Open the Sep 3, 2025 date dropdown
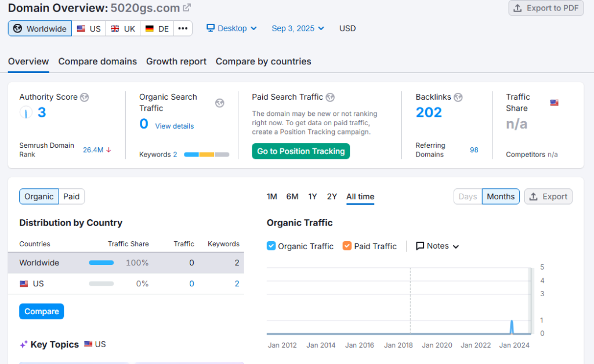594x364 pixels. 298,28
